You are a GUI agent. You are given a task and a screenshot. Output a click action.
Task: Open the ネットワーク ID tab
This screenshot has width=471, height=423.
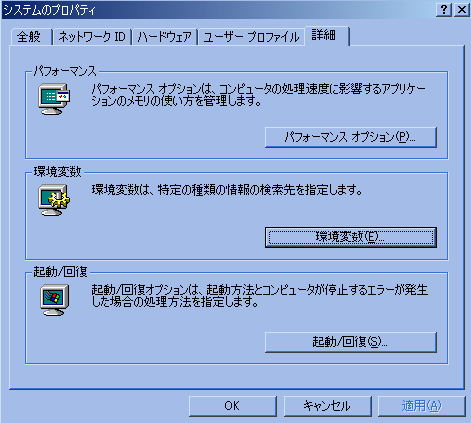tap(92, 37)
